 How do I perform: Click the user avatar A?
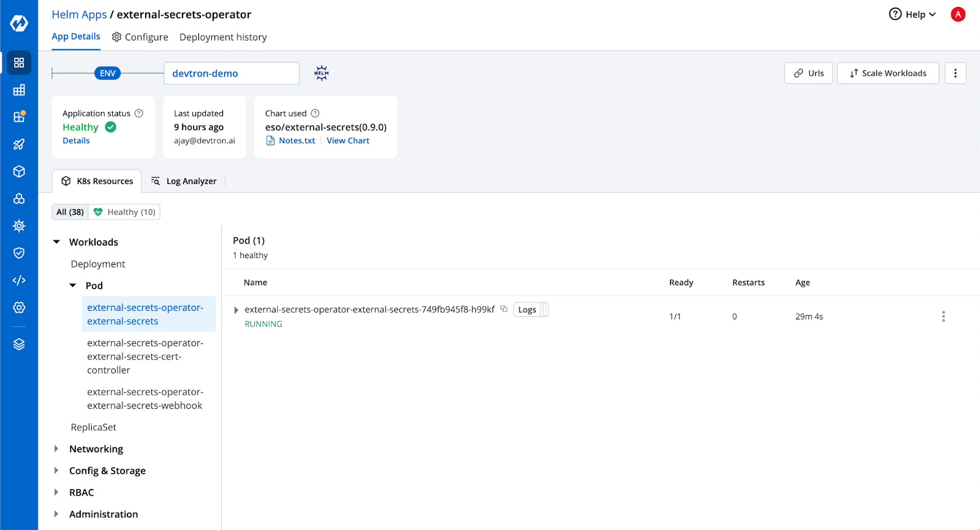pos(958,14)
